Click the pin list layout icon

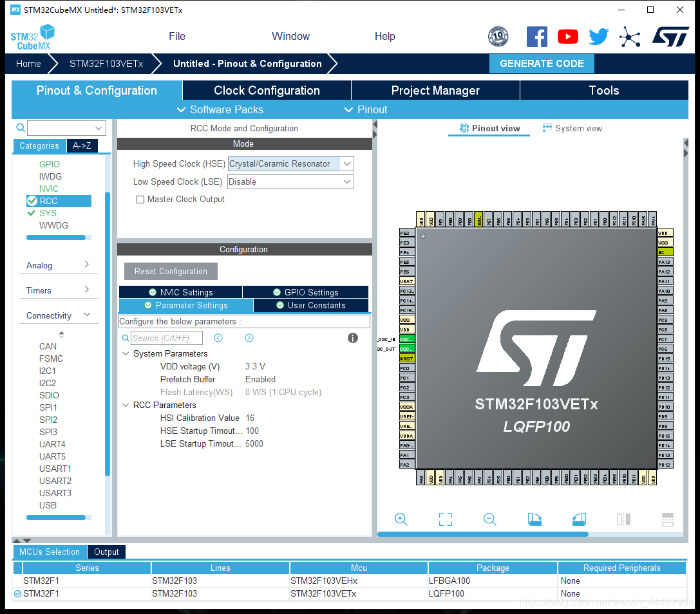point(668,519)
